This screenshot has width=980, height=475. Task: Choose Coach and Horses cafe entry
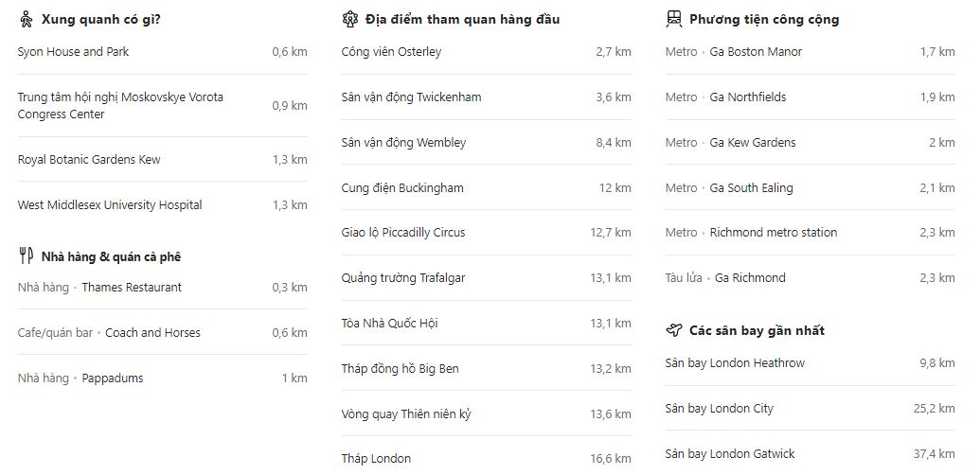(163, 333)
